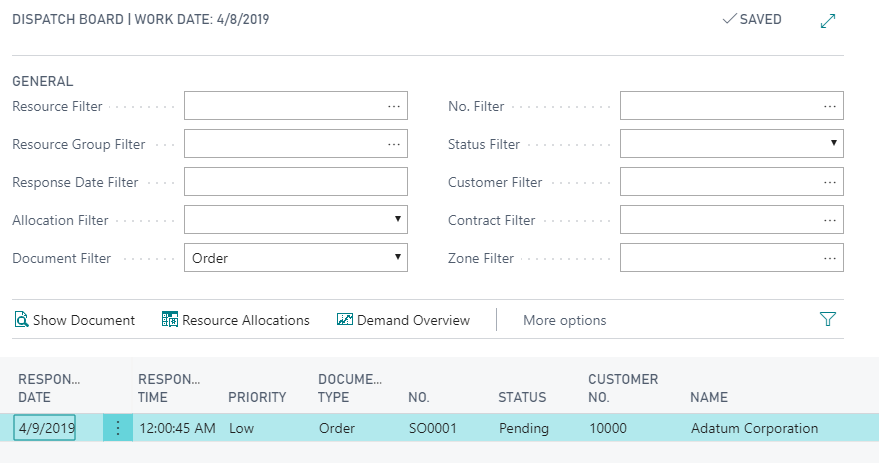Click More options in the action bar
Screen dimensions: 879x463
coord(565,320)
